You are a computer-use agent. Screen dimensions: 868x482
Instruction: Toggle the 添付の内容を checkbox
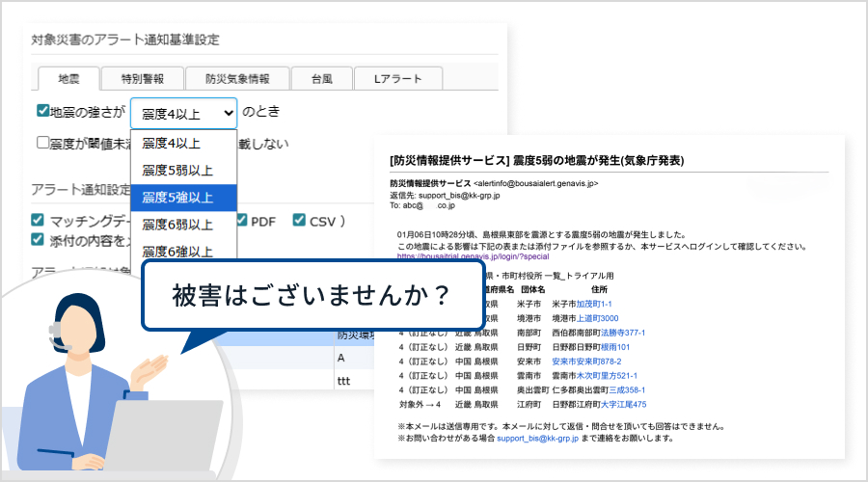[37, 240]
